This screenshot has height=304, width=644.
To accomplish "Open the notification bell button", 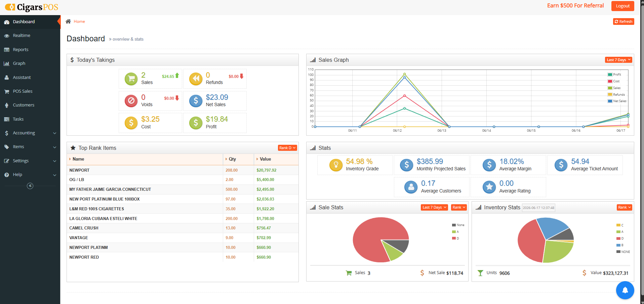I will point(625,290).
